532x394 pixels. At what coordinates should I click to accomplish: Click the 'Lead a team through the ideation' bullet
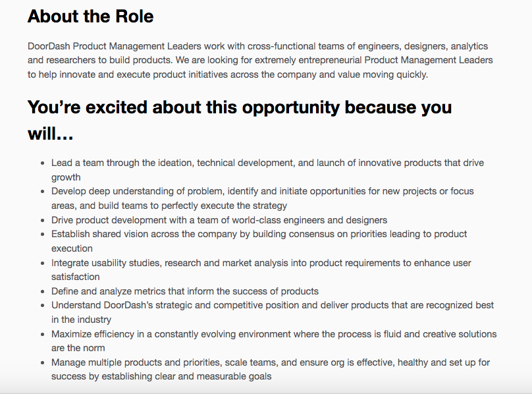pyautogui.click(x=267, y=170)
